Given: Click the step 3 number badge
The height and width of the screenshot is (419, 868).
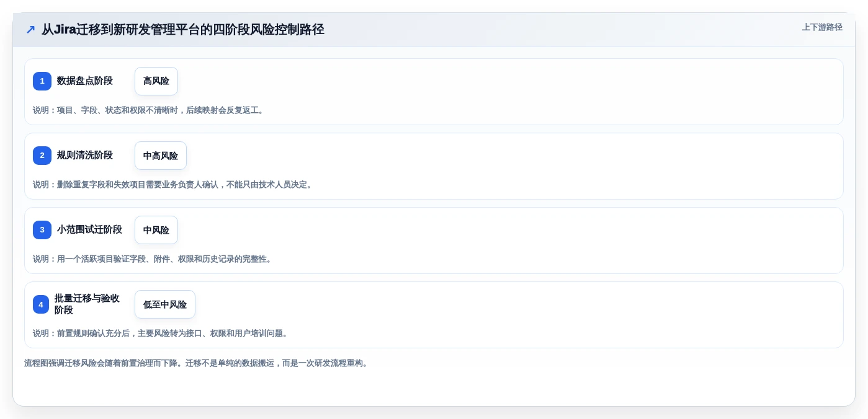Looking at the screenshot, I should [x=42, y=230].
